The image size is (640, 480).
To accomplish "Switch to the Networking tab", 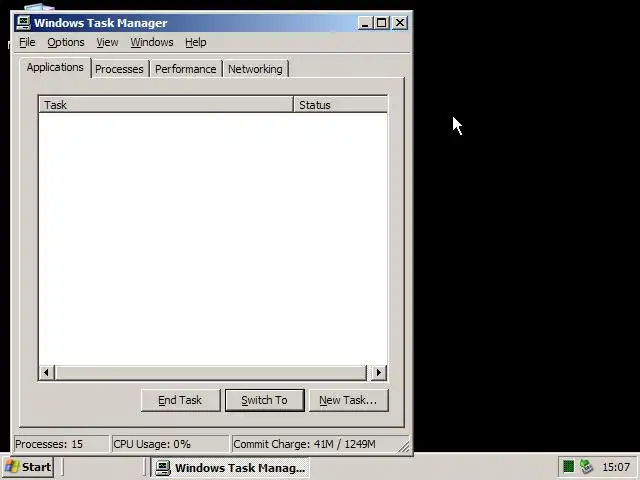I will pos(255,69).
